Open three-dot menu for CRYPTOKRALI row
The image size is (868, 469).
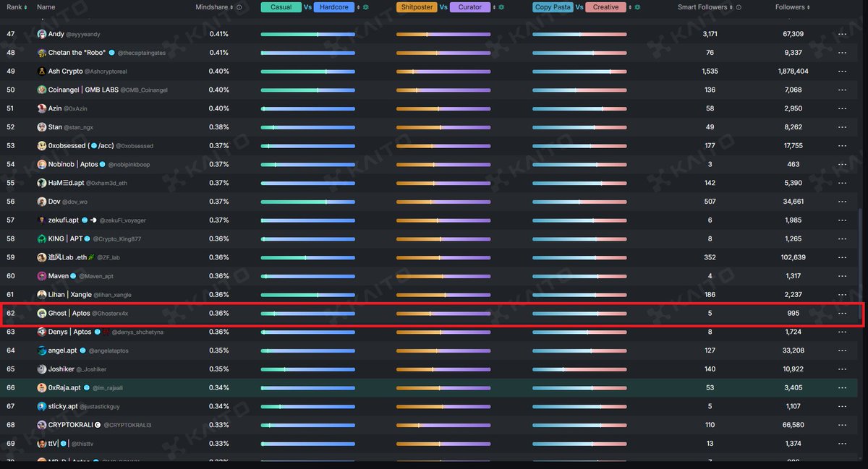pyautogui.click(x=842, y=425)
